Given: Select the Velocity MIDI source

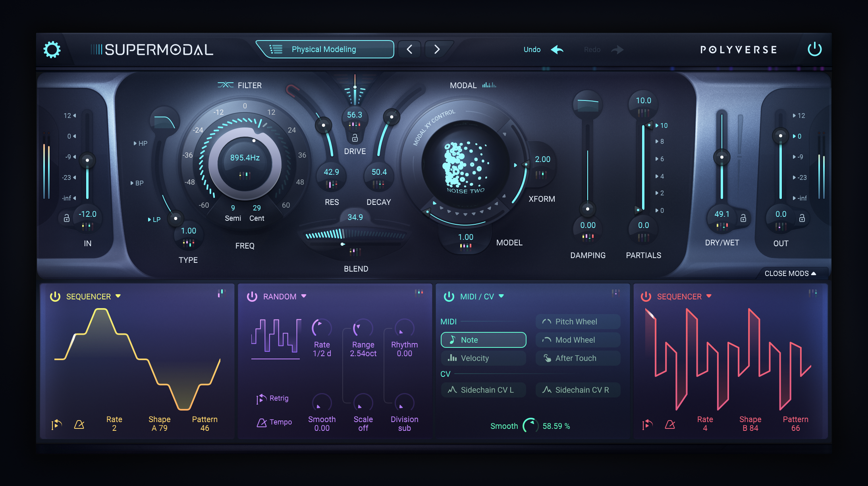Looking at the screenshot, I should click(483, 358).
